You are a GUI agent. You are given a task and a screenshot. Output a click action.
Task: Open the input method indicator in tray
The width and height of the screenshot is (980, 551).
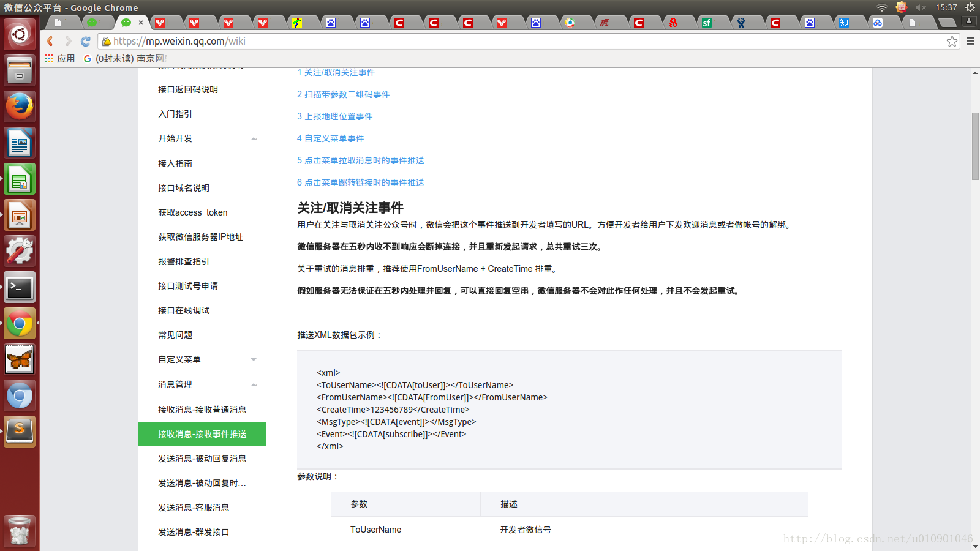tap(901, 7)
